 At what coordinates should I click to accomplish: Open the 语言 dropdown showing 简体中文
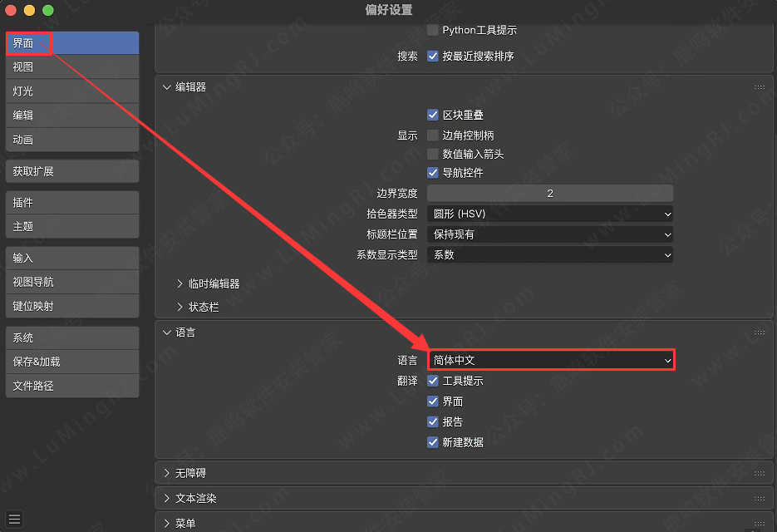[550, 360]
